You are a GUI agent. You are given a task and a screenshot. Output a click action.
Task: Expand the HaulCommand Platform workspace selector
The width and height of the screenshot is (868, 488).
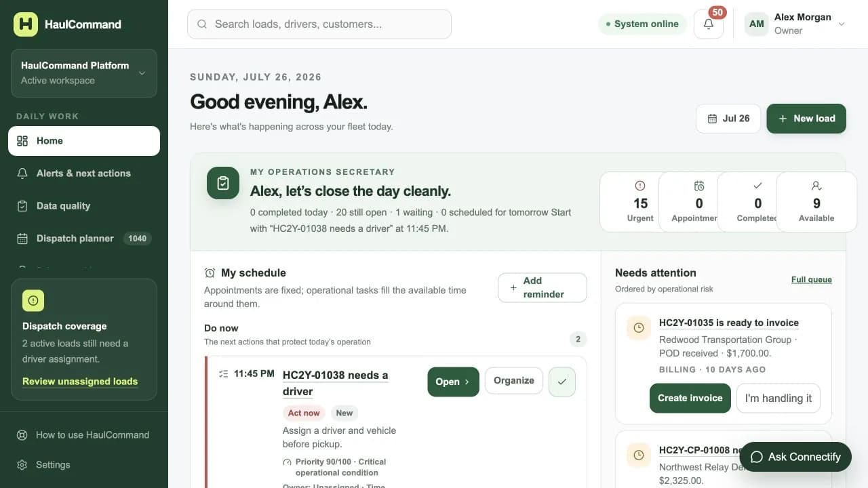click(x=84, y=73)
